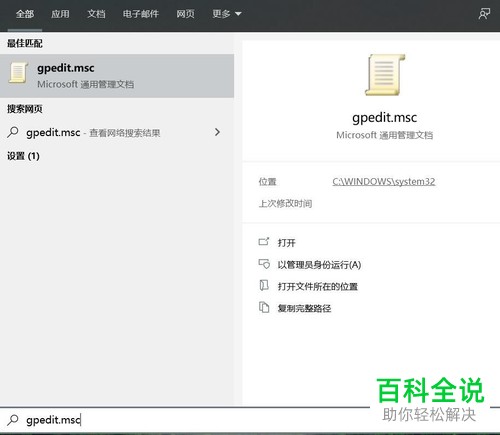Click the 最佳匹配 section header
Viewport: 500px width, 435px height.
(25, 43)
